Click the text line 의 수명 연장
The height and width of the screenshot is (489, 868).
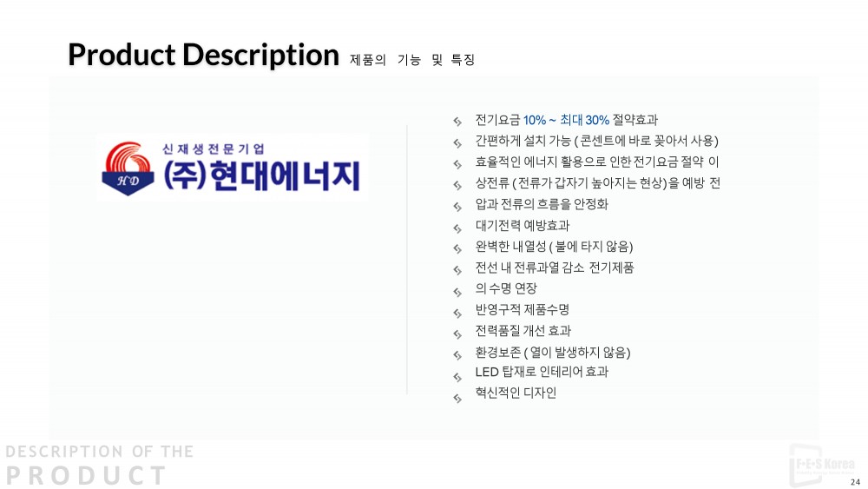tap(506, 288)
